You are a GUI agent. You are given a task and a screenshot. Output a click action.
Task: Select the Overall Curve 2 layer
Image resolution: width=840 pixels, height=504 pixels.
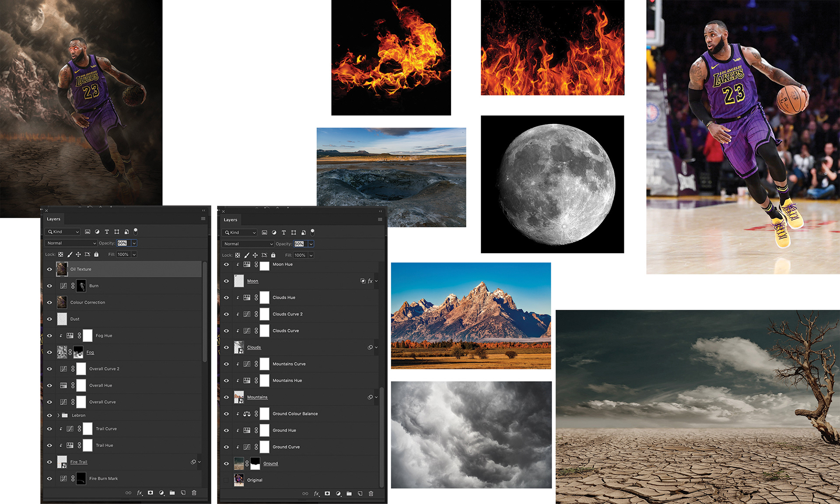pos(122,369)
